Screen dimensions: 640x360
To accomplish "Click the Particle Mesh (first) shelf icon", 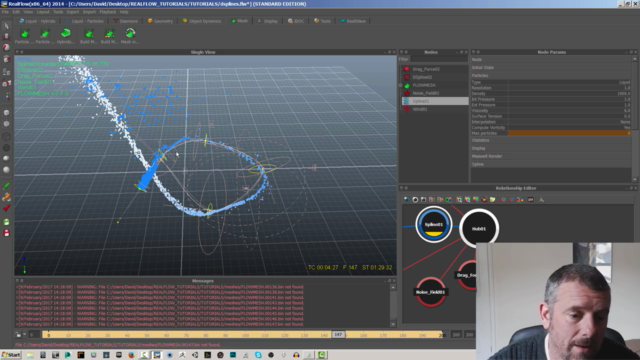I will (x=24, y=33).
